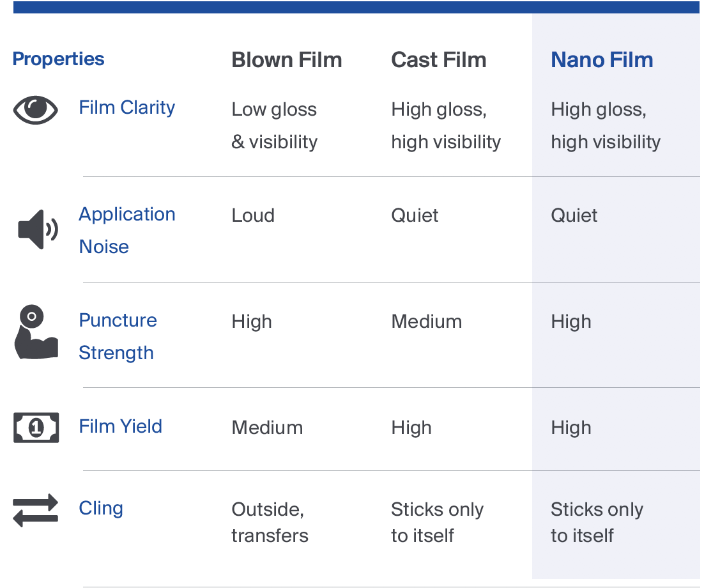Select the Cast Film column header
The image size is (704, 588).
tap(439, 59)
